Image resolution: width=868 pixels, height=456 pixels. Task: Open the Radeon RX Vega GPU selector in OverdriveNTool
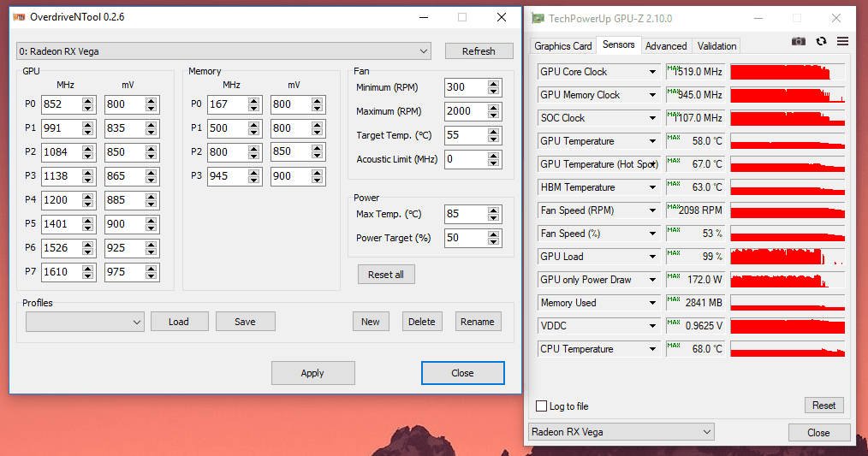point(223,51)
